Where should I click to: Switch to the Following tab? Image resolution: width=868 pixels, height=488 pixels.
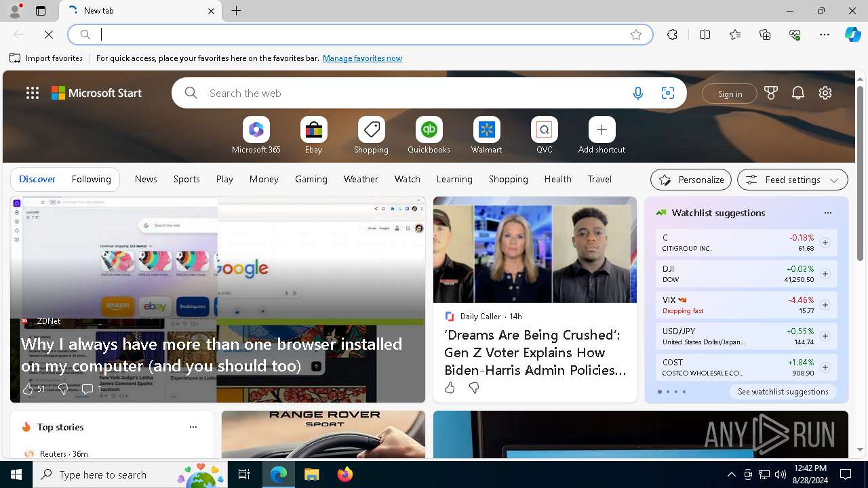point(91,179)
